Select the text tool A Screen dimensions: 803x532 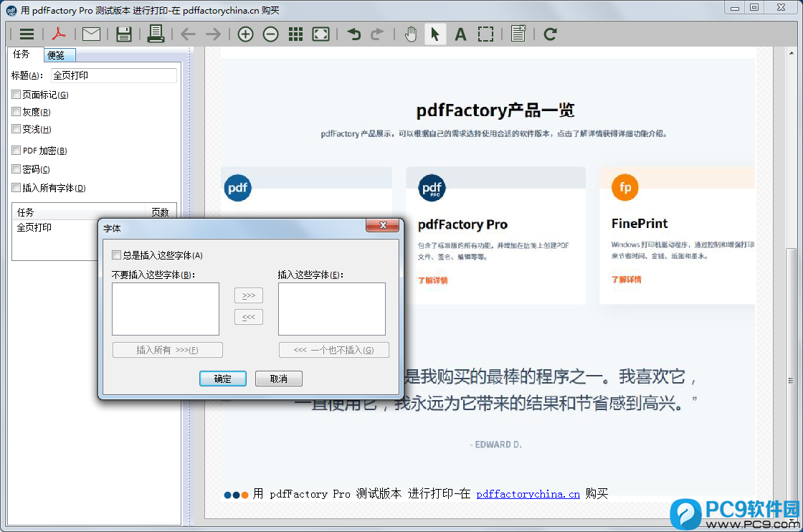click(x=460, y=34)
